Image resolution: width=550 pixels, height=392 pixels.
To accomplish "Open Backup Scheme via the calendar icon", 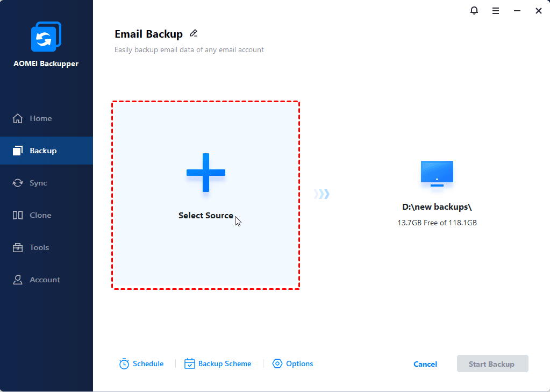I will coord(189,364).
